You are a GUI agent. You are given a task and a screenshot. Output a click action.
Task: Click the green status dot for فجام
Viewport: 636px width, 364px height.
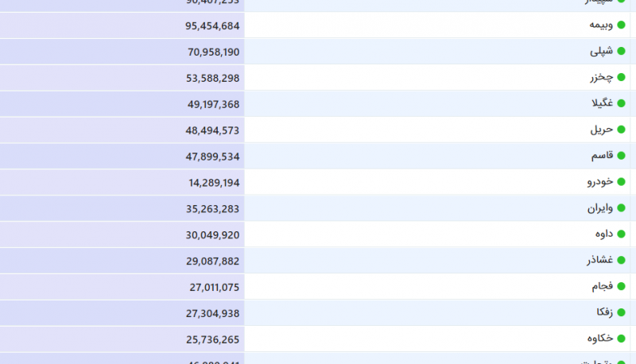click(x=622, y=286)
